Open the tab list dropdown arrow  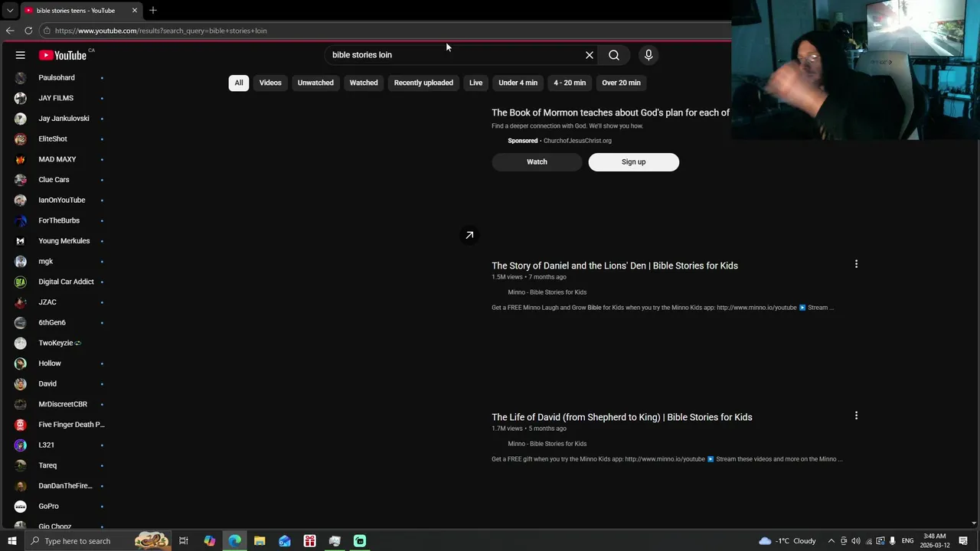coord(9,11)
